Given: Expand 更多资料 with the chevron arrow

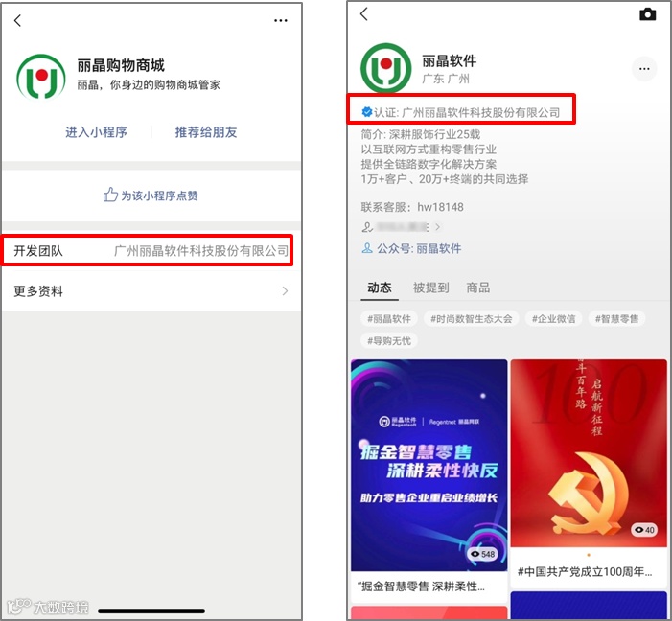Looking at the screenshot, I should 285,291.
